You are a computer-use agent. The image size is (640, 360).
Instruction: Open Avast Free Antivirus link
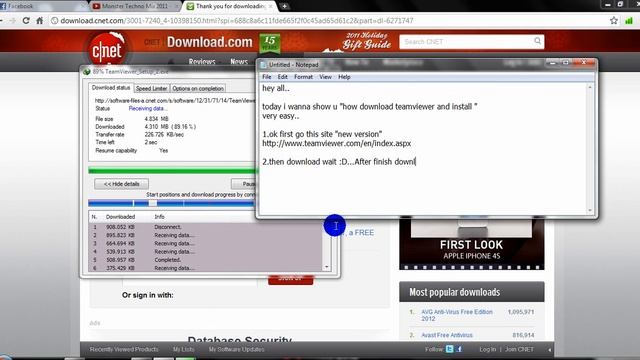click(x=447, y=335)
